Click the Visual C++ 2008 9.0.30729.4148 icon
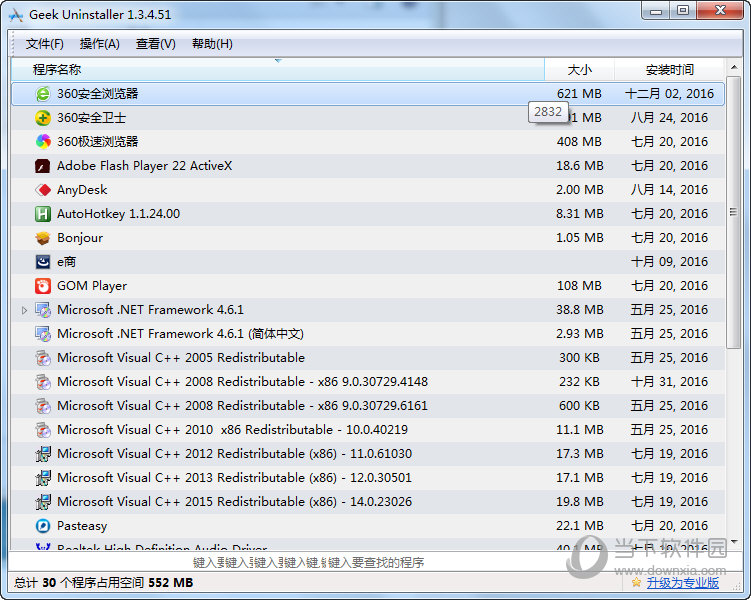Viewport: 751px width, 600px height. [x=43, y=382]
